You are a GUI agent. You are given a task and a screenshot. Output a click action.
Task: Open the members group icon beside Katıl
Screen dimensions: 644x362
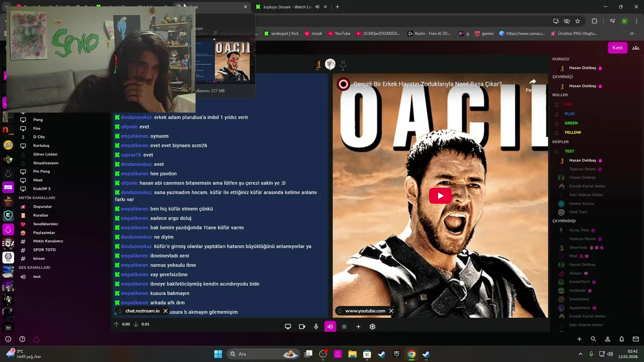click(635, 48)
